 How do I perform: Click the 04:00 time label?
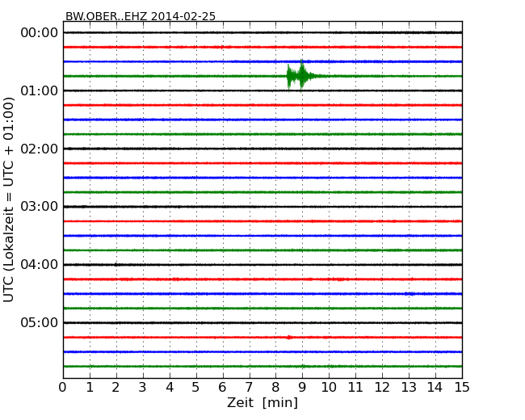(40, 265)
